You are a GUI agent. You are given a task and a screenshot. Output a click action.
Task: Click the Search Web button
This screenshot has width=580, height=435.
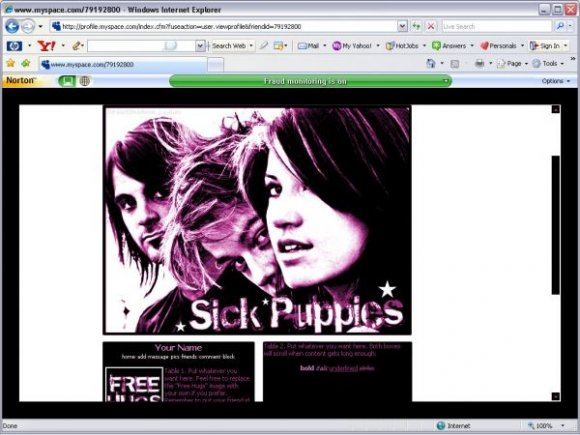pos(229,46)
